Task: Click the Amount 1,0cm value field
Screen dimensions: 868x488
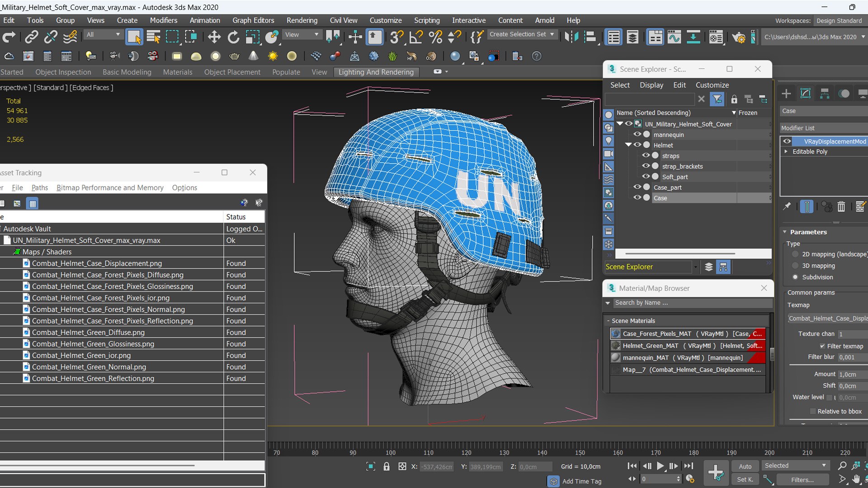Action: [853, 374]
